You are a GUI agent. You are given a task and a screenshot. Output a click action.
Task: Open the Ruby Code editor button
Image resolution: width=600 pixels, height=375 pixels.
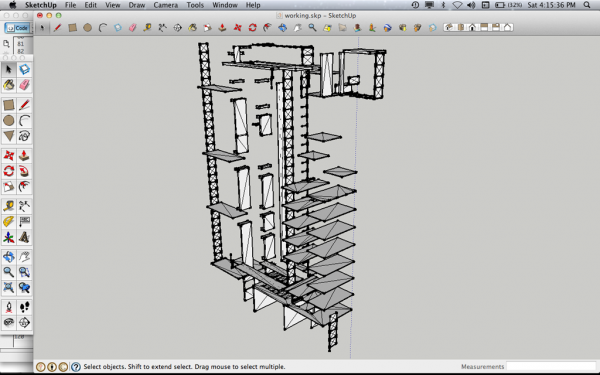18,28
